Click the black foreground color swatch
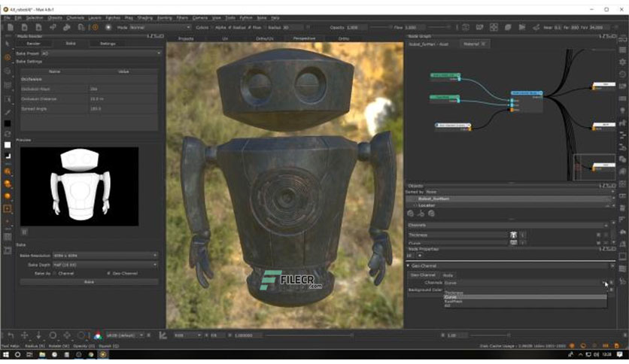This screenshot has height=364, width=629. 8,123
